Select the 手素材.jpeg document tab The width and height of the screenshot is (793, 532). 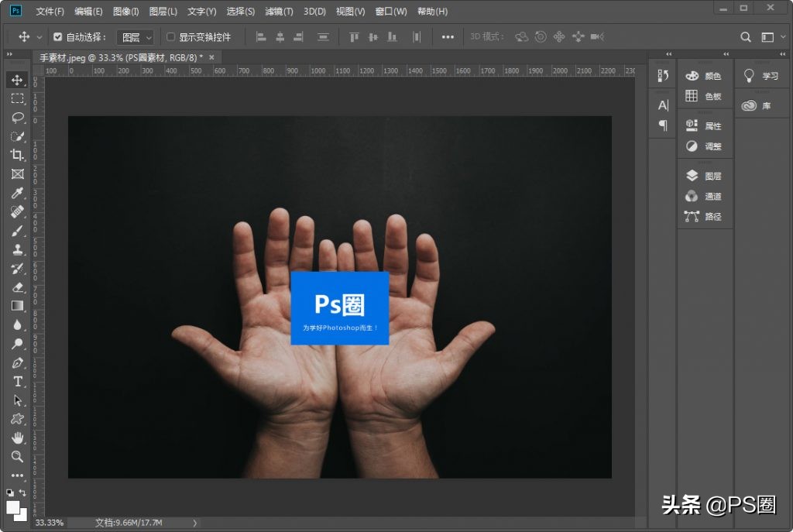(x=122, y=57)
